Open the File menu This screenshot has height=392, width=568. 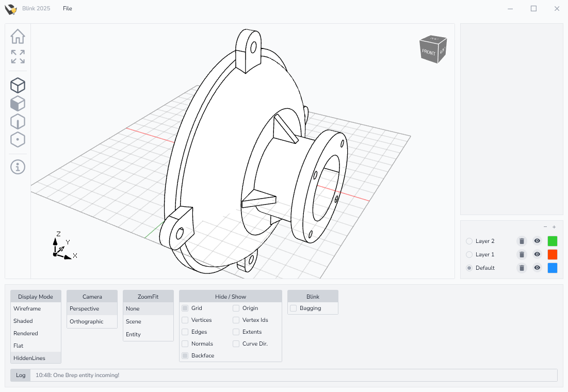(68, 8)
